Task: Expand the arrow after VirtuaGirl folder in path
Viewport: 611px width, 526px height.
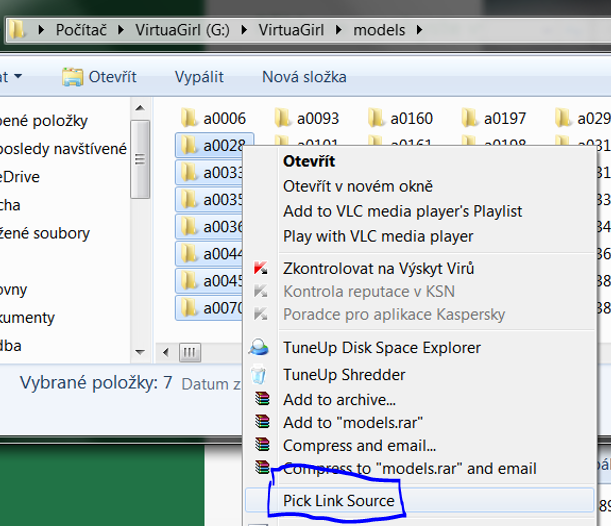Action: 339,30
